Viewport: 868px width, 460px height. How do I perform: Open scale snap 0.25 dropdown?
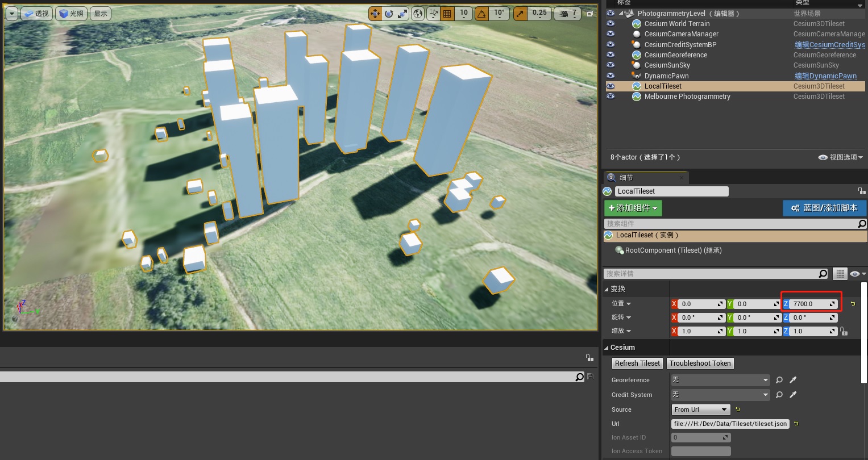coord(539,13)
